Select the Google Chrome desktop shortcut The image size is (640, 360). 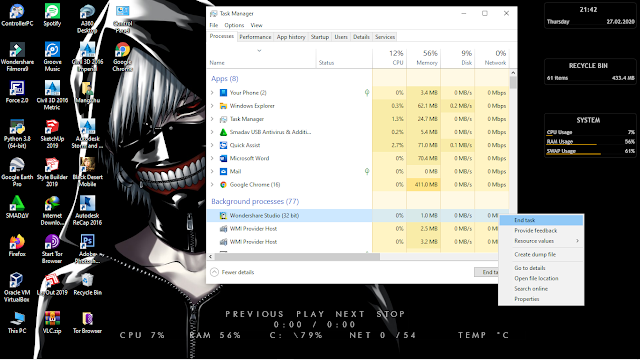[x=122, y=57]
